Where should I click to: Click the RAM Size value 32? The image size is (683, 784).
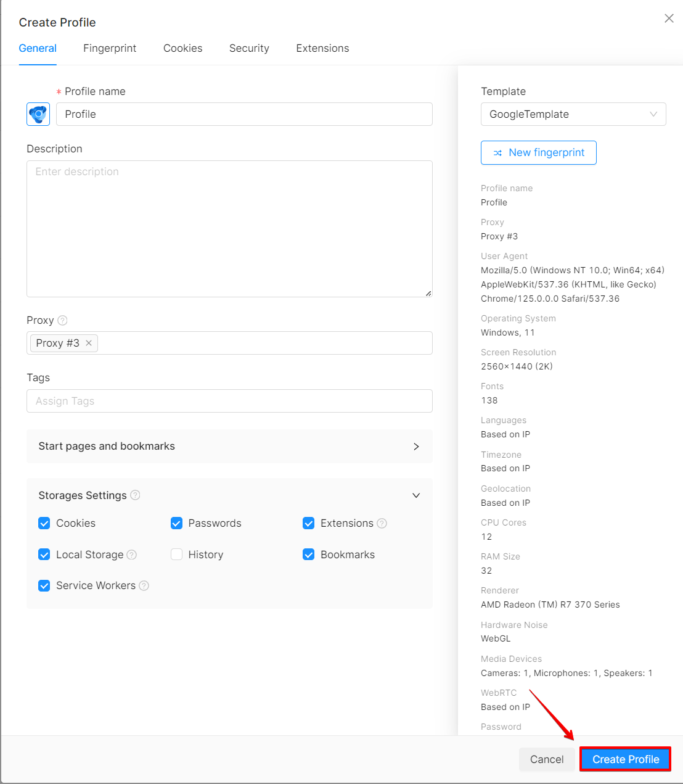[486, 571]
